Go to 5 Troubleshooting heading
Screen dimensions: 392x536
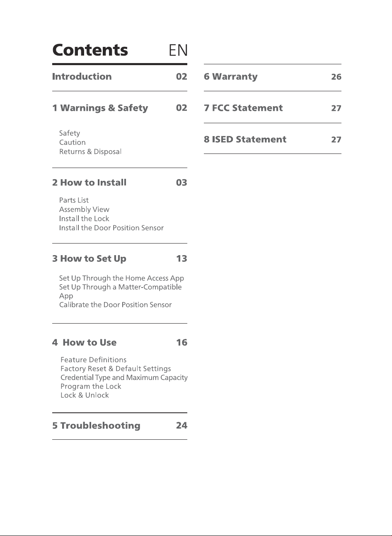(x=96, y=426)
